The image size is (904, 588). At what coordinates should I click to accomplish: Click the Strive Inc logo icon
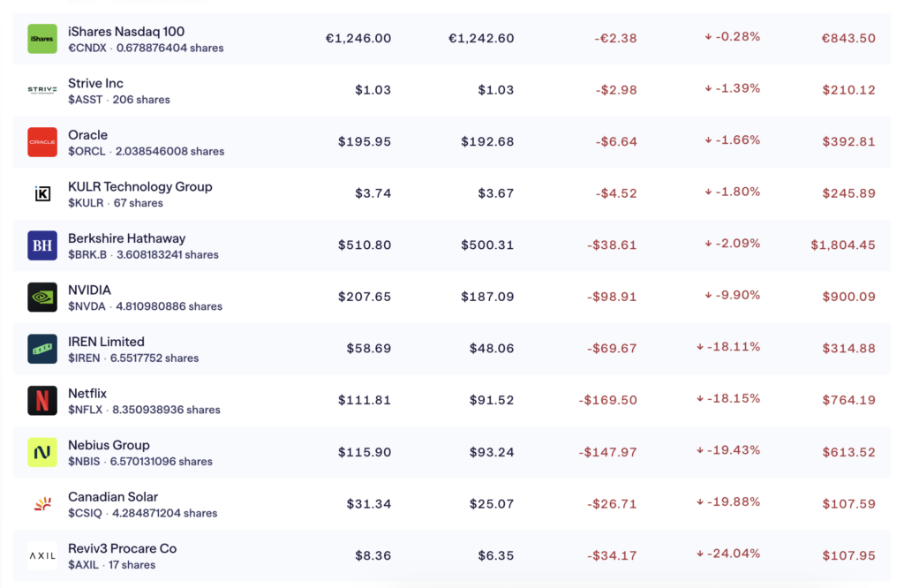[42, 90]
